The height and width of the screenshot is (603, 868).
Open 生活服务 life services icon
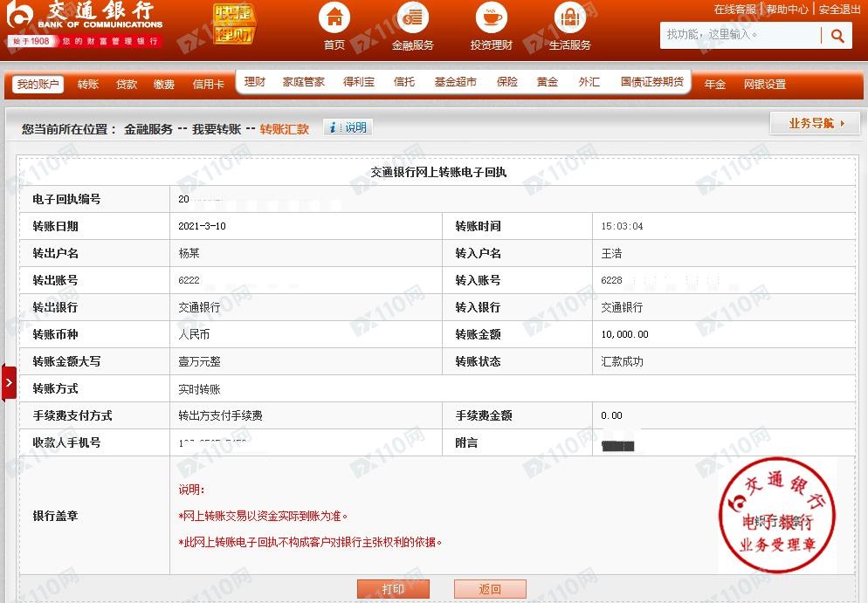[x=570, y=17]
